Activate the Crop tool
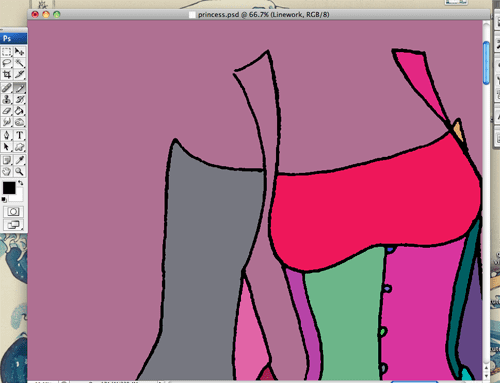Image resolution: width=500 pixels, height=383 pixels. [7, 74]
